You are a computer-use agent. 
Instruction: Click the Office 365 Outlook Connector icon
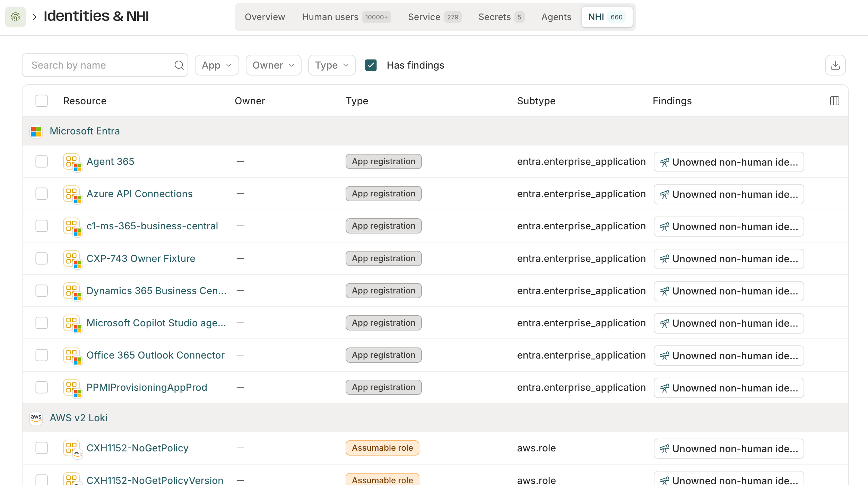[73, 356]
